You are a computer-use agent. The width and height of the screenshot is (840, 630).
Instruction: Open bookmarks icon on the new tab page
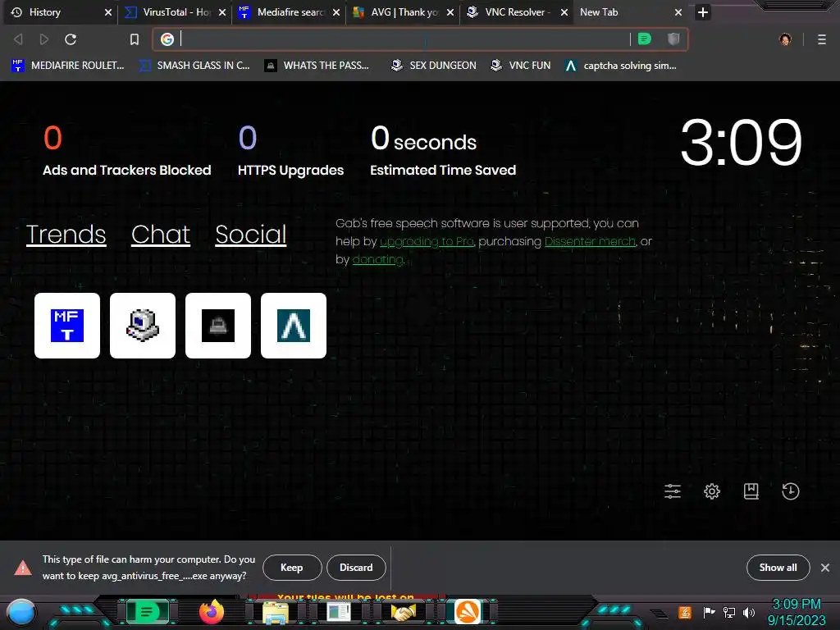(751, 491)
